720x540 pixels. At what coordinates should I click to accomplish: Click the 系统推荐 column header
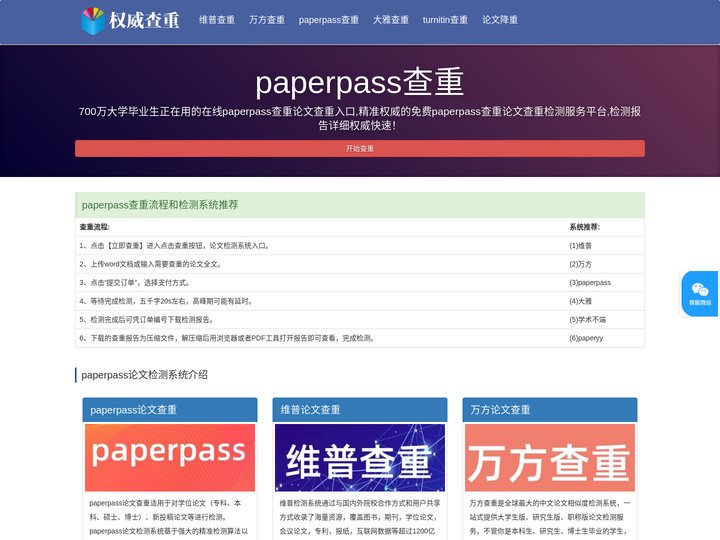(x=585, y=227)
